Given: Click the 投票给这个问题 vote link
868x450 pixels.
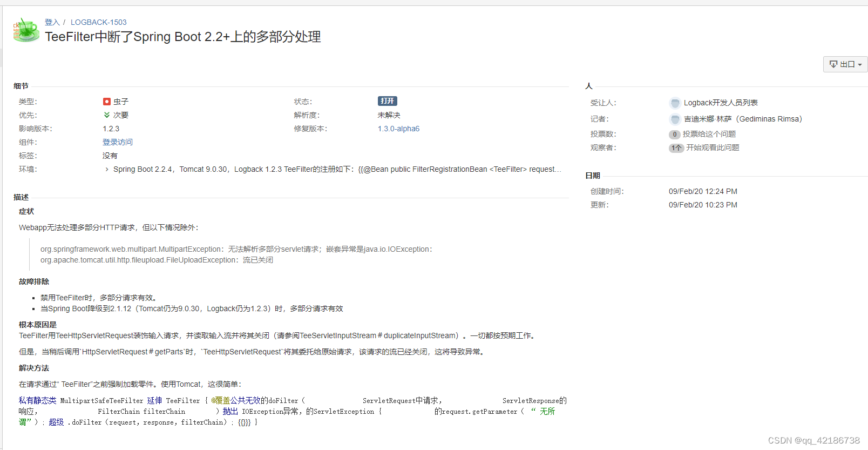Looking at the screenshot, I should pos(709,134).
